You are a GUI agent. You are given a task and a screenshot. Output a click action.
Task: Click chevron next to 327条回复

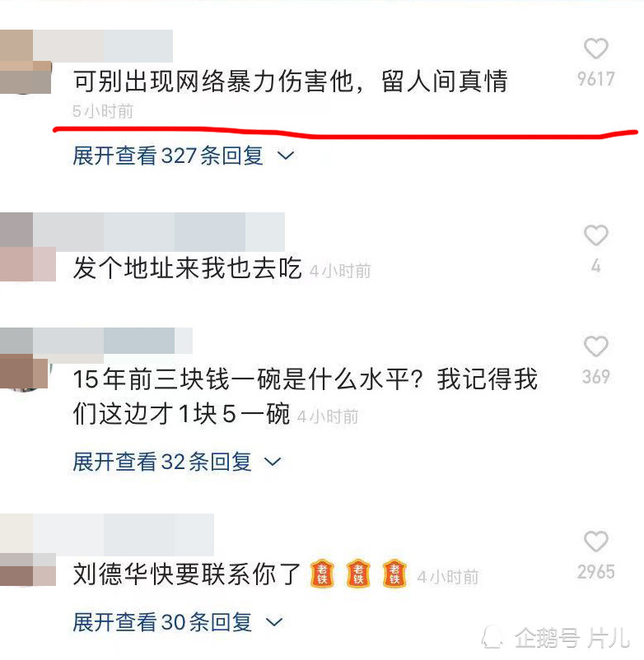(286, 156)
